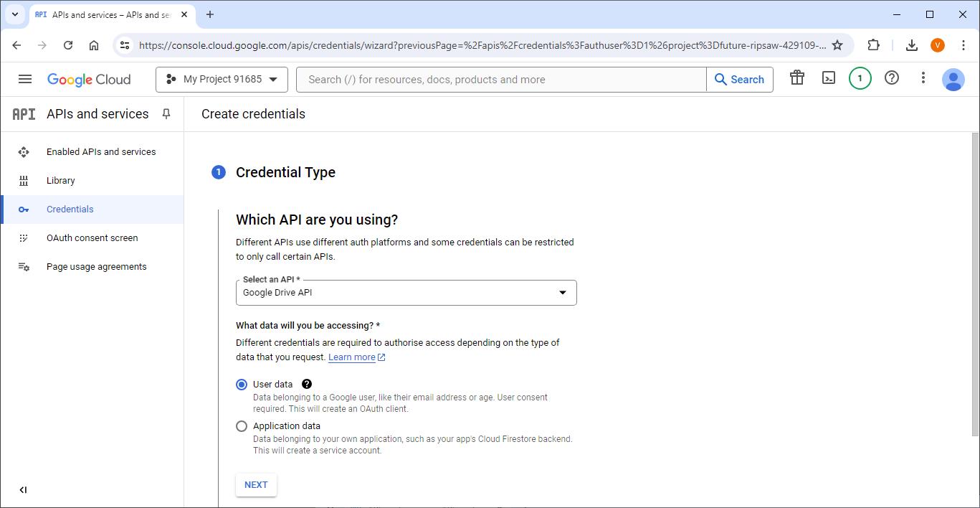Open the main navigation hamburger menu
Image resolution: width=980 pixels, height=508 pixels.
pyautogui.click(x=25, y=79)
